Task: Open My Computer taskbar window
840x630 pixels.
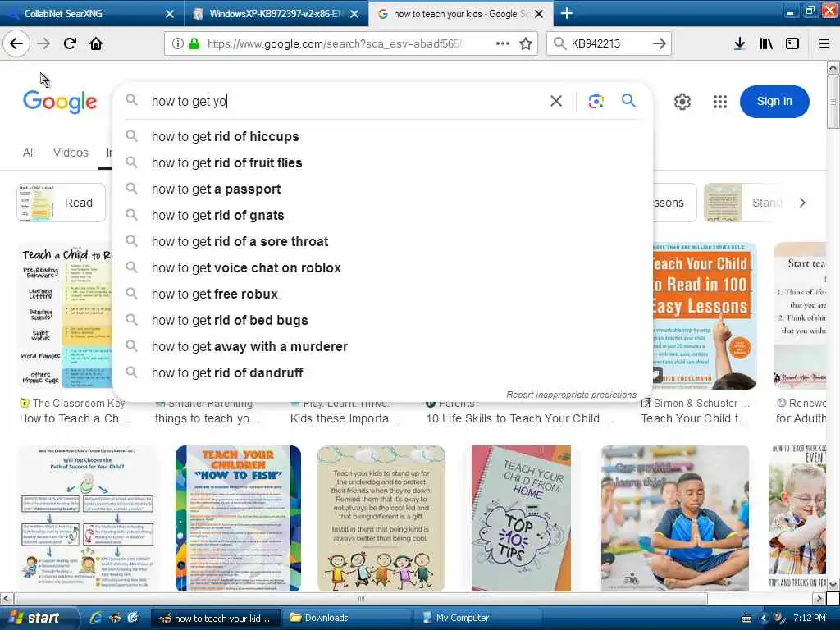Action: [479, 618]
